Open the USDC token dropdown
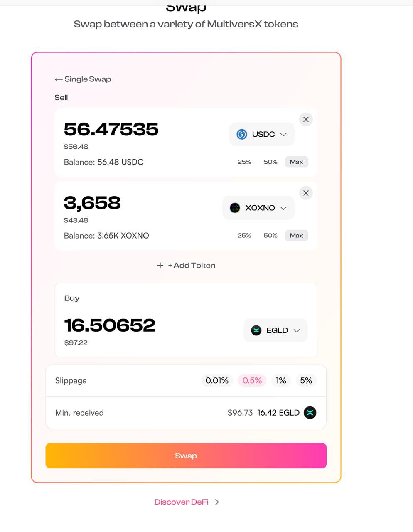The height and width of the screenshot is (532, 413). coord(283,135)
